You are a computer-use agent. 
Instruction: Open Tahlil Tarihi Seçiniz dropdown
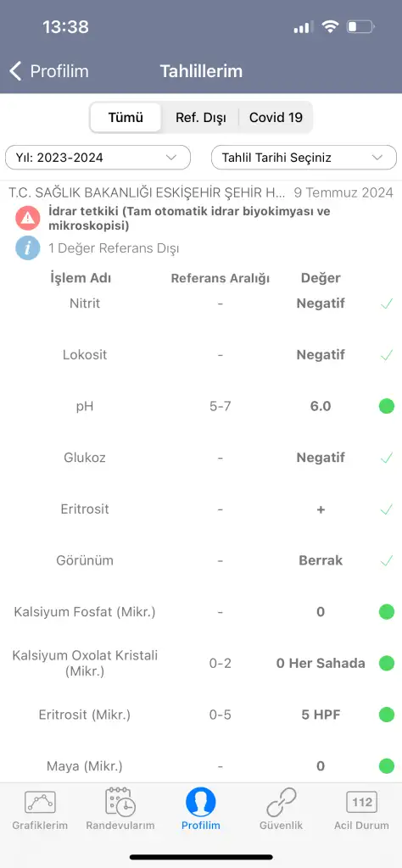coord(304,157)
